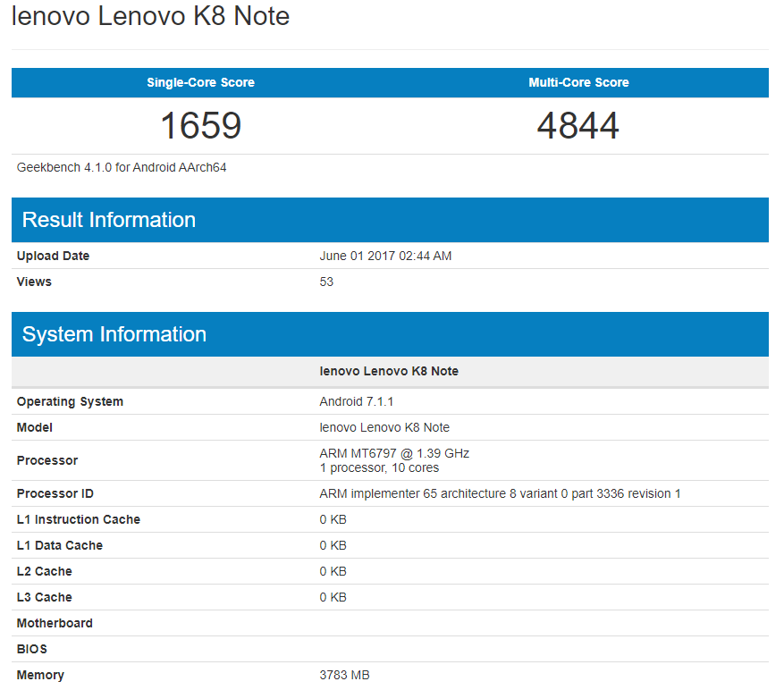Click the bold 'lenovo Lenovo K8 Note' column header
The width and height of the screenshot is (784, 690).
pos(389,371)
